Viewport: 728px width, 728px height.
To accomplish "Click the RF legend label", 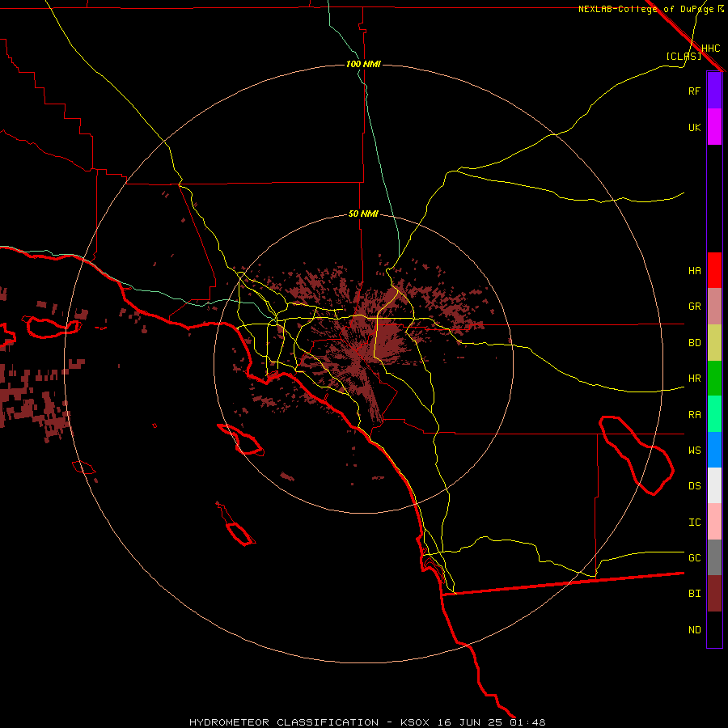I will click(x=694, y=91).
